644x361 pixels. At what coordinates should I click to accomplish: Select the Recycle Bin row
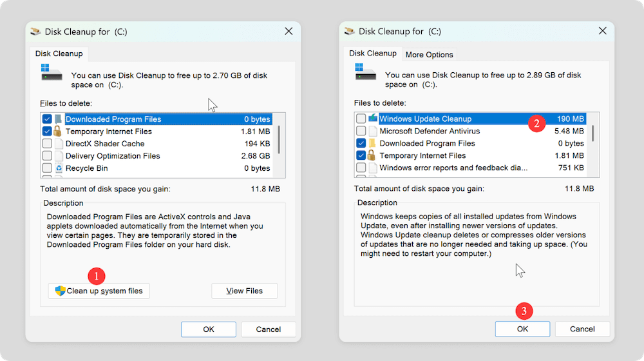click(x=156, y=168)
